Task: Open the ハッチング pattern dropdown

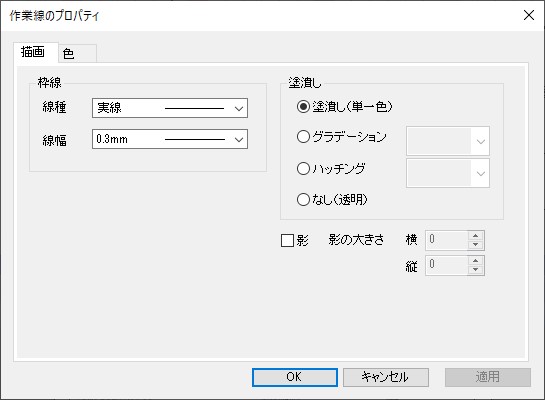Action: pos(448,173)
